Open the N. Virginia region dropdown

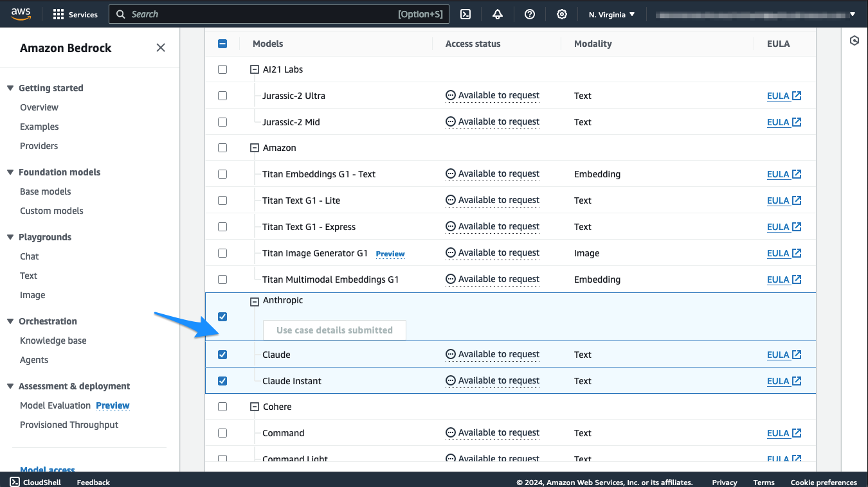(611, 14)
